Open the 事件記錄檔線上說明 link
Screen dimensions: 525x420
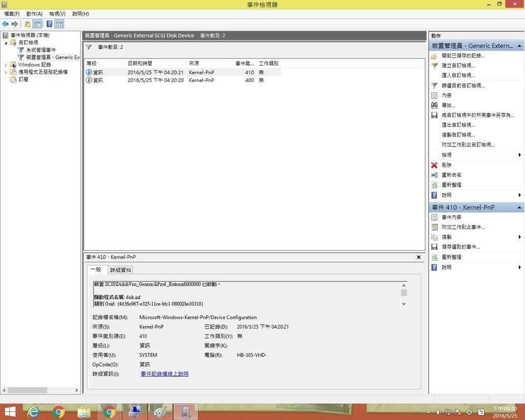(165, 374)
